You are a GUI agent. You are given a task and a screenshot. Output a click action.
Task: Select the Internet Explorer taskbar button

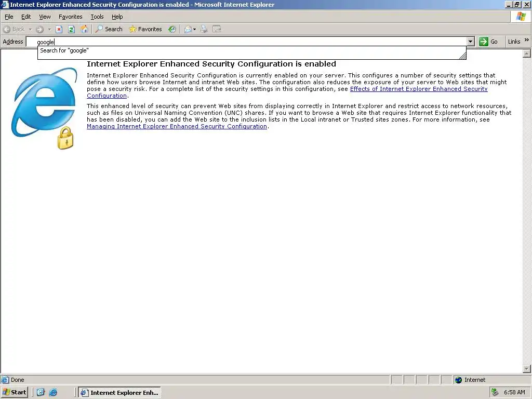click(x=119, y=393)
